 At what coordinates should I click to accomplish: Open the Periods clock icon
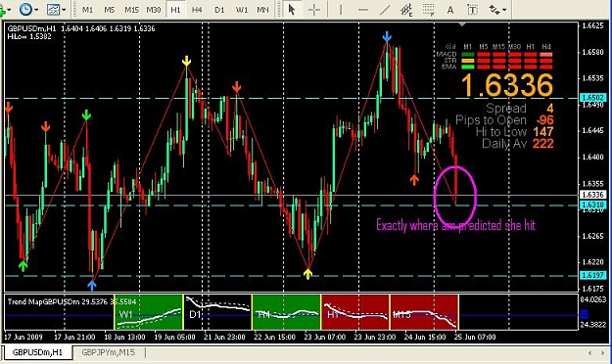click(x=25, y=10)
